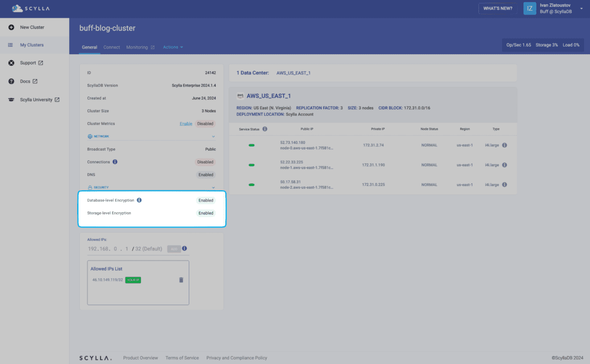Viewport: 590px width, 364px height.
Task: Click the WHAT'S NEW? button
Action: (x=498, y=9)
